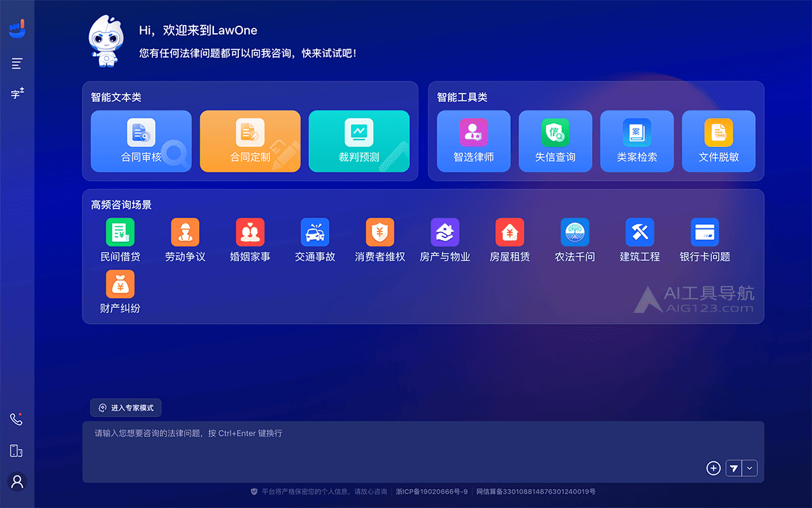This screenshot has width=812, height=508.
Task: Select 财产纠纷 property dispute scenario
Action: click(120, 292)
